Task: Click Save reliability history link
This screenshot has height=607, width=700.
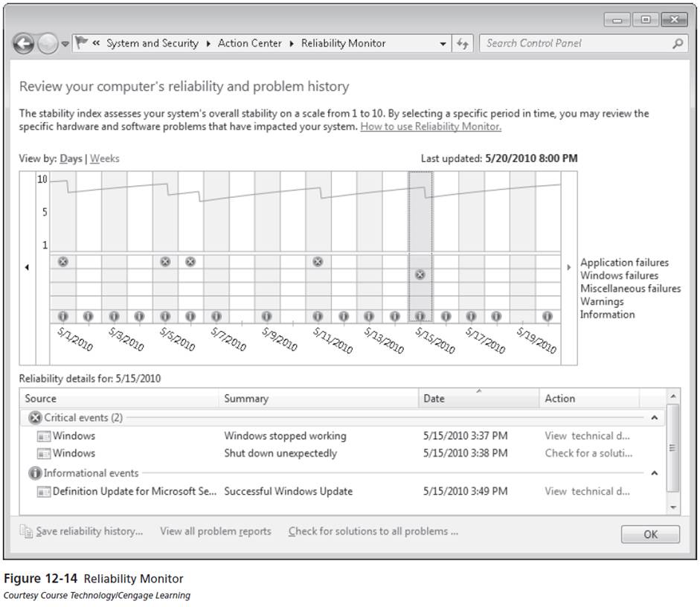Action: pyautogui.click(x=89, y=531)
